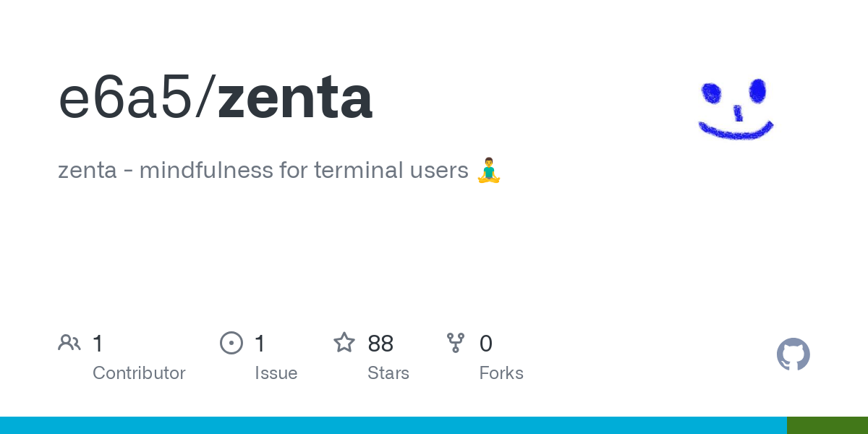Click the Stars label
Screen dimensions: 868x434
tap(388, 373)
